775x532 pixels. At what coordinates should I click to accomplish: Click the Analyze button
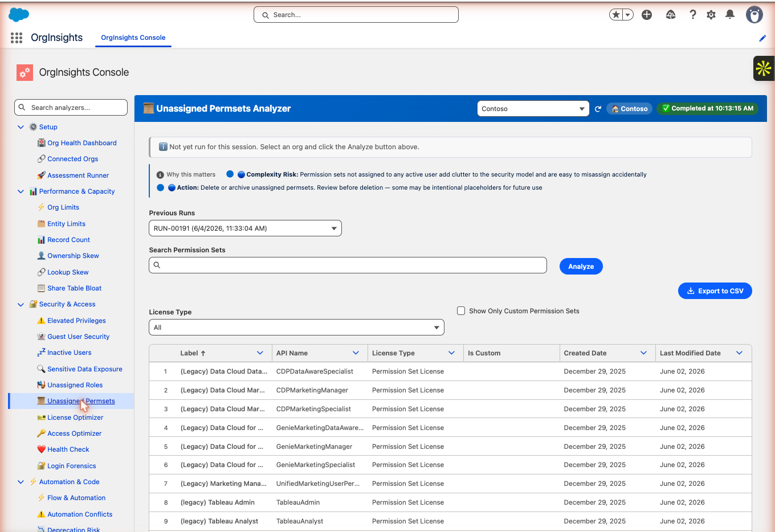click(581, 267)
